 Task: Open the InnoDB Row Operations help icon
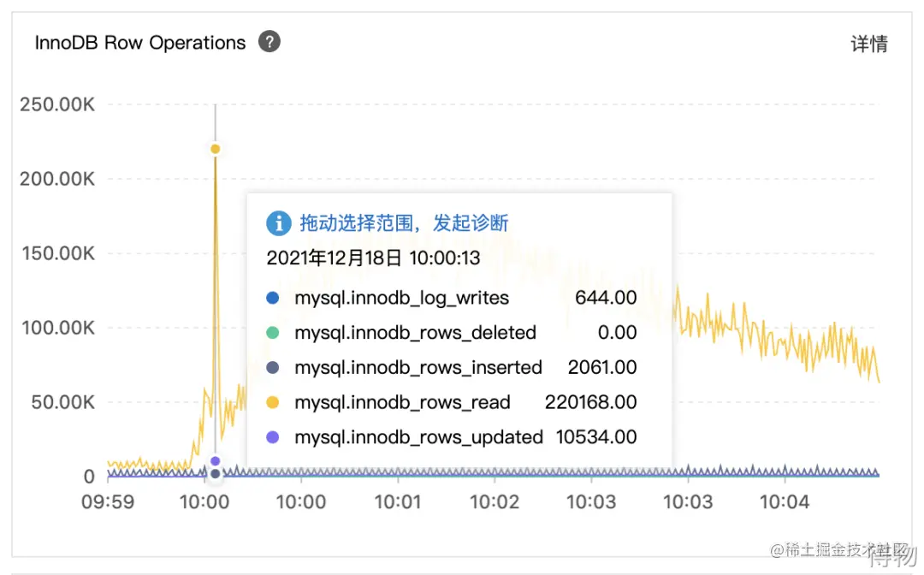coord(269,41)
